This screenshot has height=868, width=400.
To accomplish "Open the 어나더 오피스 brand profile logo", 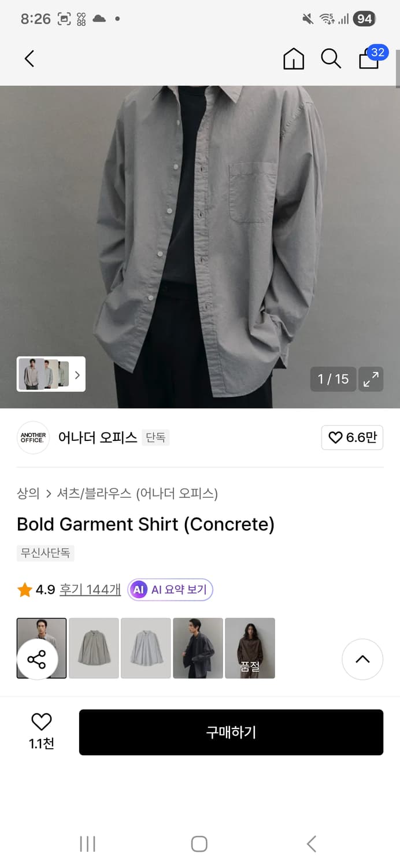I will [x=33, y=437].
